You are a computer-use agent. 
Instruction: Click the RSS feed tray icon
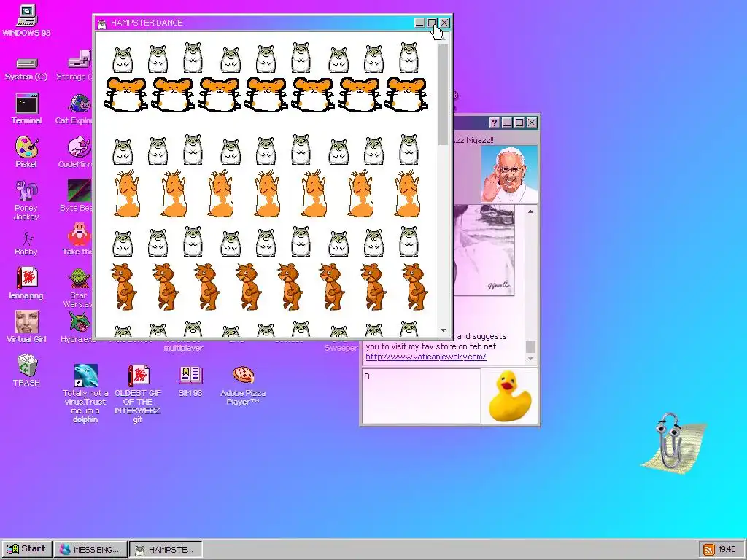point(709,550)
